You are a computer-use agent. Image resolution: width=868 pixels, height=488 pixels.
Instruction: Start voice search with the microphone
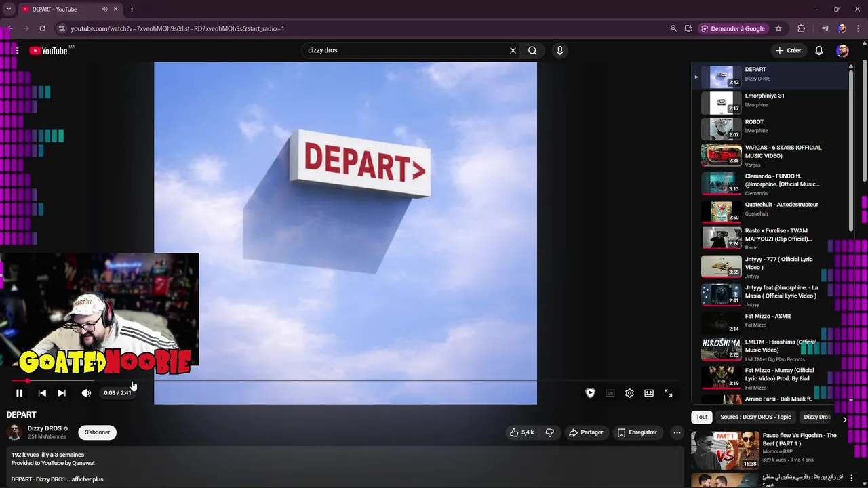[x=559, y=50]
